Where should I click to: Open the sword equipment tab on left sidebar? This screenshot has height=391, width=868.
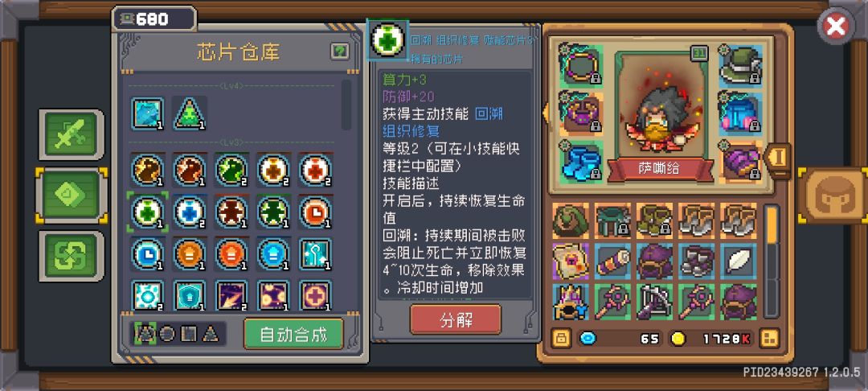click(71, 134)
